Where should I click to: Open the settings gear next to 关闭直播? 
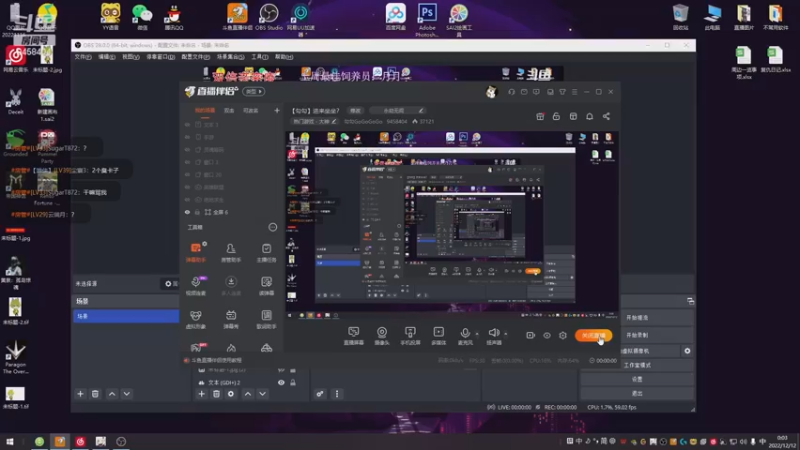562,335
